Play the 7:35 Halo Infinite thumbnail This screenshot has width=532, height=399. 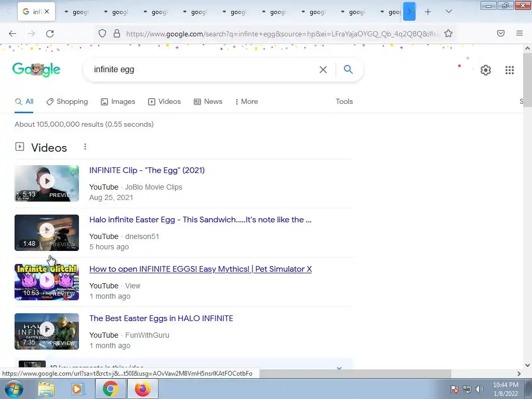pyautogui.click(x=47, y=331)
